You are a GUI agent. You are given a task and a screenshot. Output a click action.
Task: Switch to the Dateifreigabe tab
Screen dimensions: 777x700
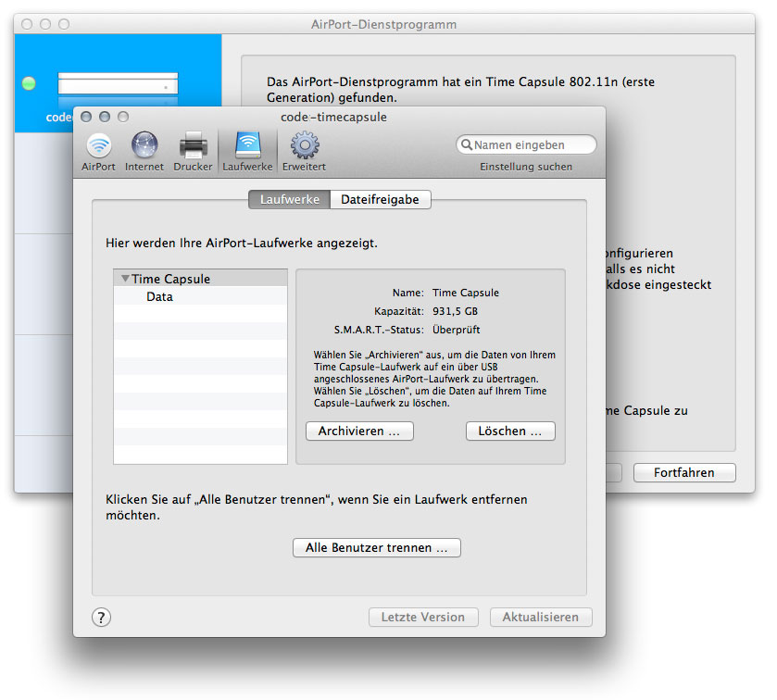pos(380,199)
